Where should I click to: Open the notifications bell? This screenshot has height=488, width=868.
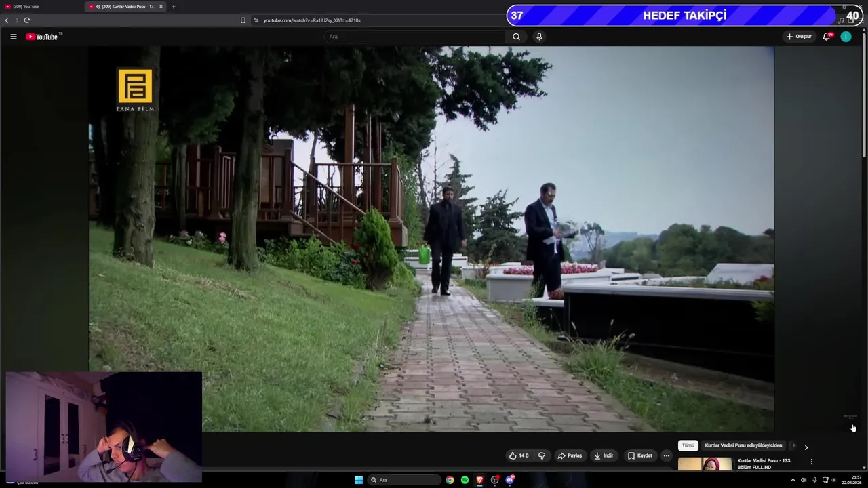click(827, 37)
